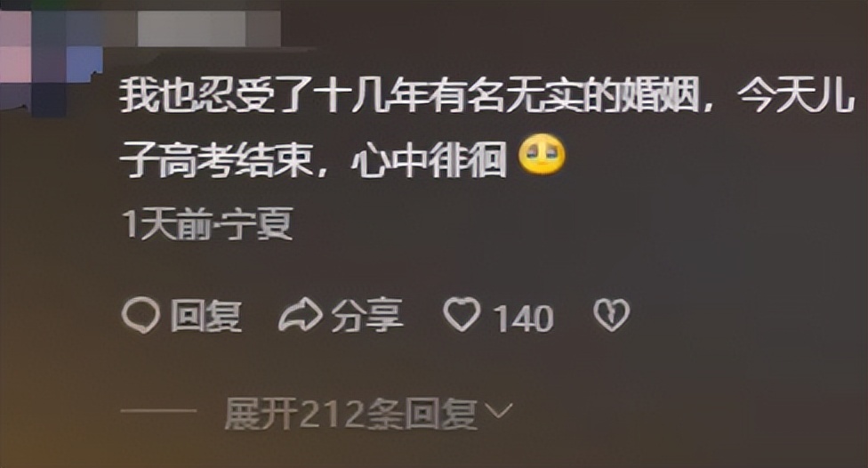
Task: Click the 分享 share label
Action: pyautogui.click(x=367, y=315)
